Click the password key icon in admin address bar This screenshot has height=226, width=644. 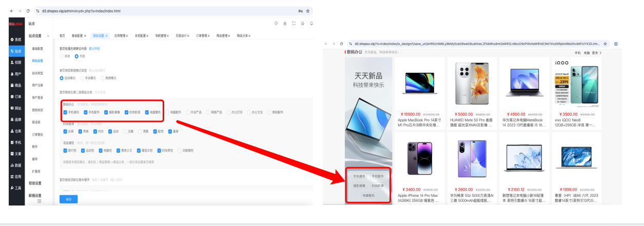(300, 10)
